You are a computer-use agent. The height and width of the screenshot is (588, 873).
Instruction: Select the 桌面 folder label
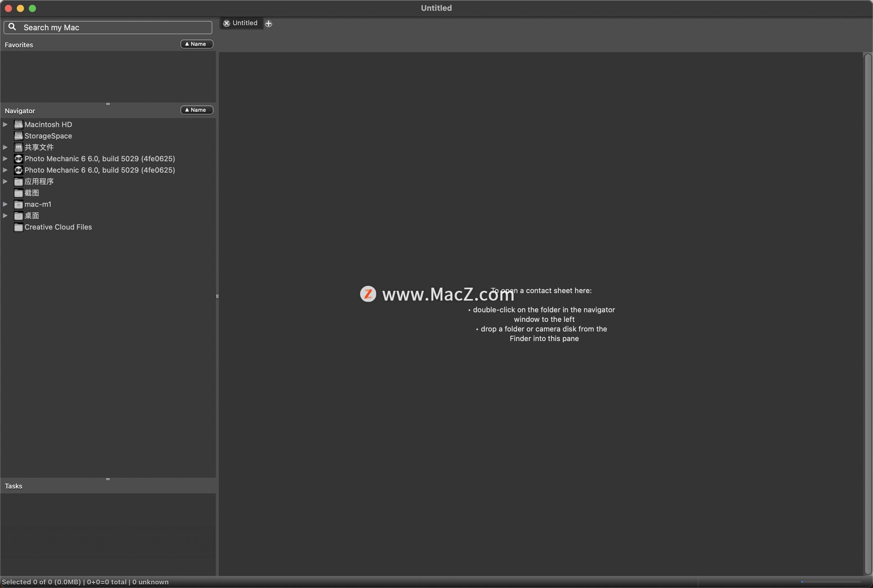tap(32, 216)
